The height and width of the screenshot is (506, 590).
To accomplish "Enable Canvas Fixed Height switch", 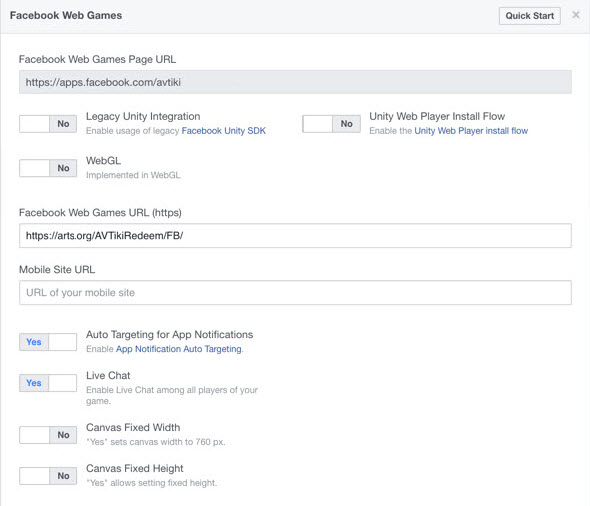I will click(x=48, y=476).
